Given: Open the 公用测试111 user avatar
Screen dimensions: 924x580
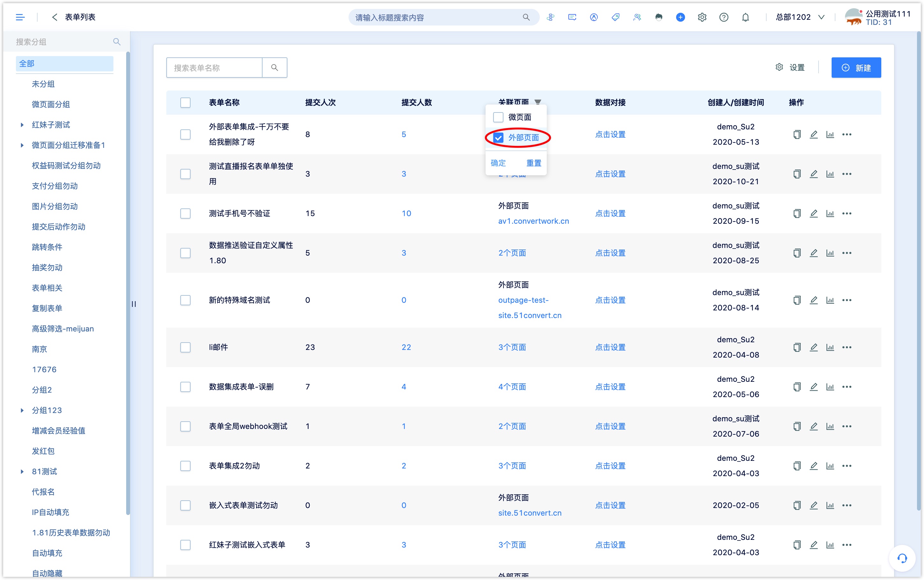Looking at the screenshot, I should (x=854, y=17).
